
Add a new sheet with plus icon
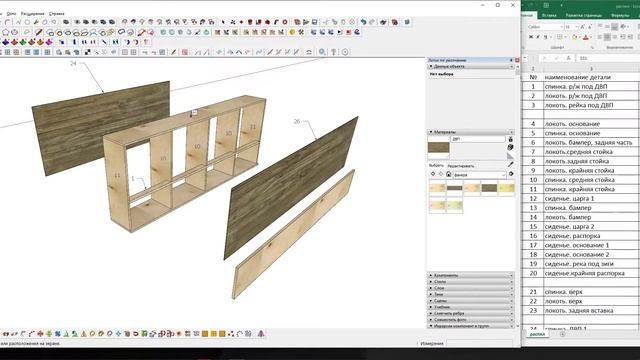coord(562,334)
